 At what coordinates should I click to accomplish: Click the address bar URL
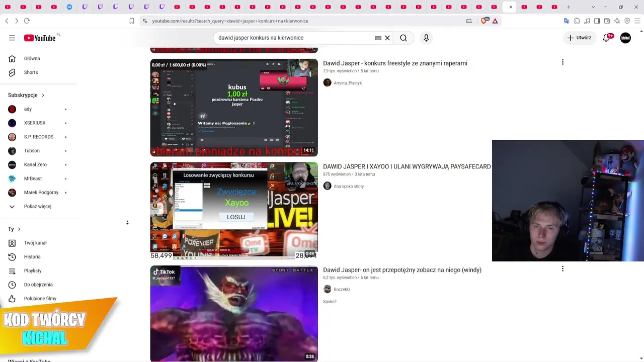click(230, 21)
